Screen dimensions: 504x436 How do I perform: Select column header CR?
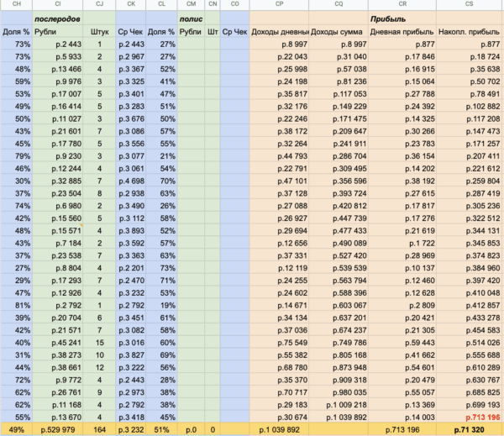(402, 4)
